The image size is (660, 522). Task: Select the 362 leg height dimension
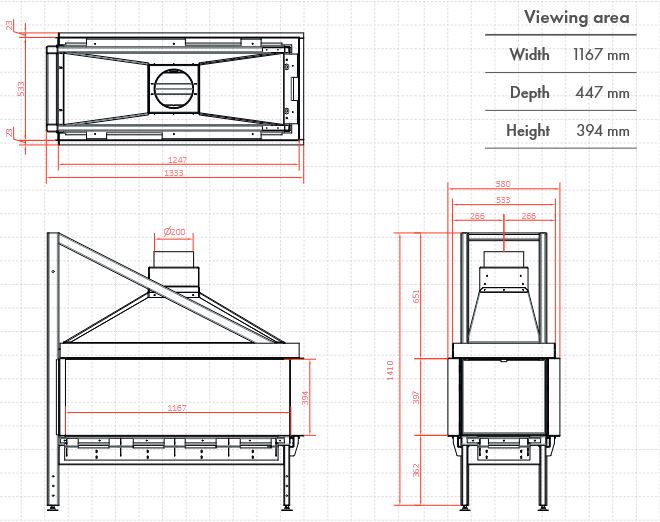418,471
